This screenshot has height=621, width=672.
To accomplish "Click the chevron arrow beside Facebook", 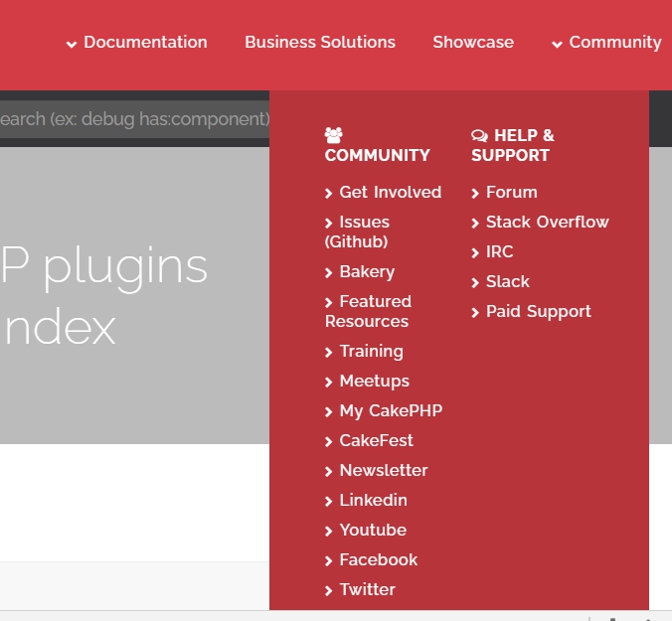I will pyautogui.click(x=329, y=561).
